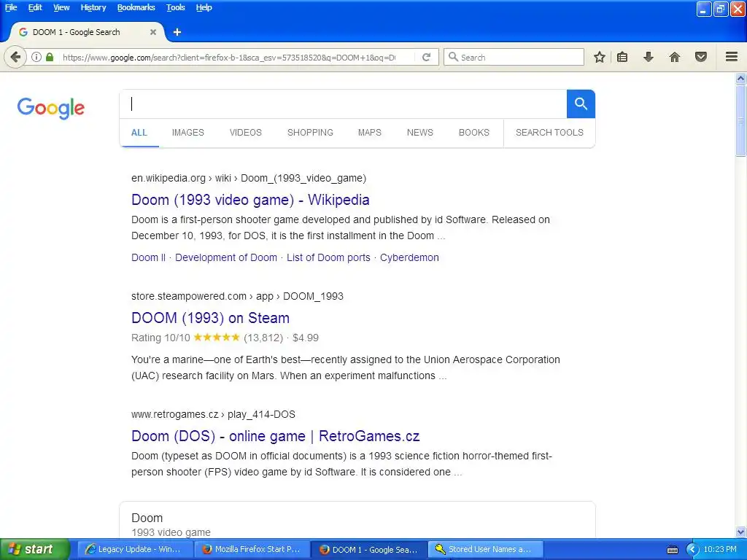Viewport: 747px width, 560px height.
Task: Click the $4.99 price text
Action: [x=306, y=338]
